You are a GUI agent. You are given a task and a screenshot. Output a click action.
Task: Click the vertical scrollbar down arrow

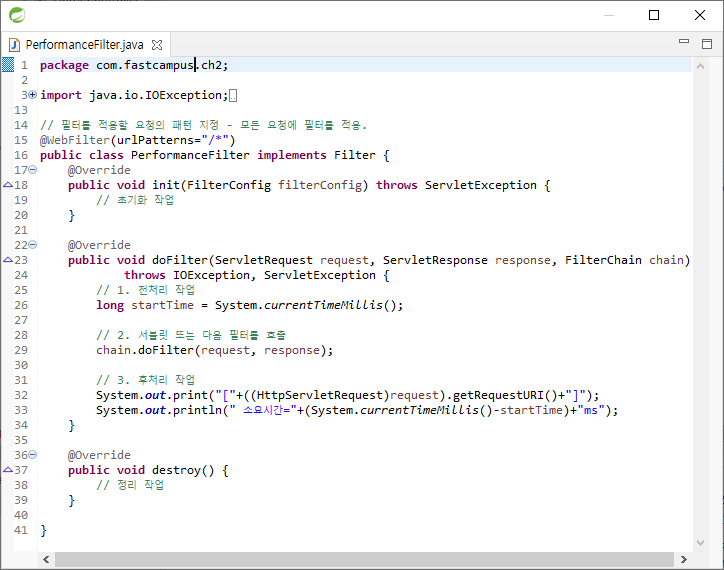(700, 543)
